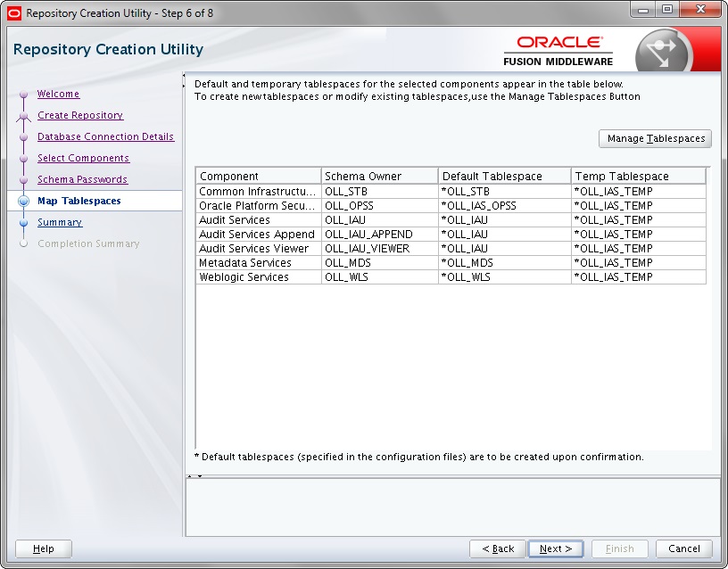Screen dimensions: 728x569
Task: Open Common Infrastructure temp tablespace cell
Action: point(639,191)
